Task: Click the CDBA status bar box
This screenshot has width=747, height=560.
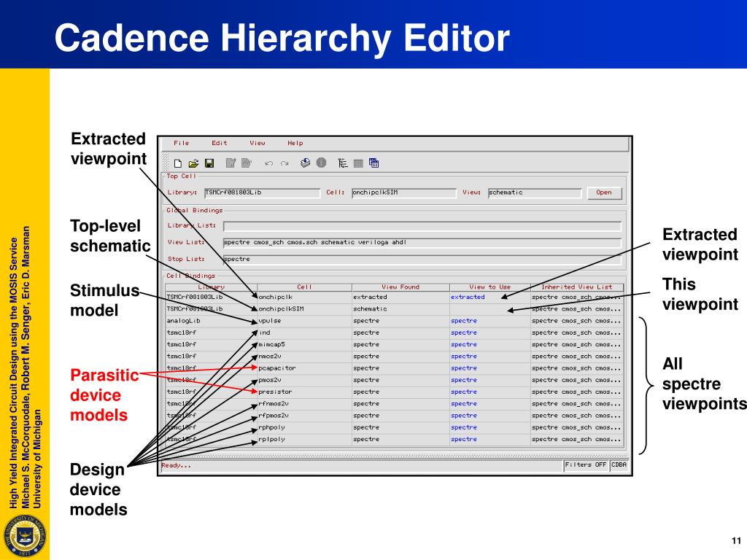Action: pos(619,464)
